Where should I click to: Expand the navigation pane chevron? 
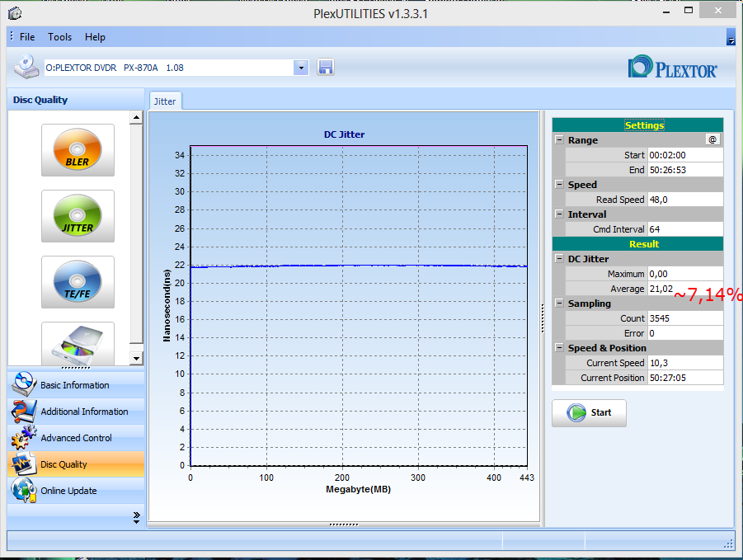point(136,517)
